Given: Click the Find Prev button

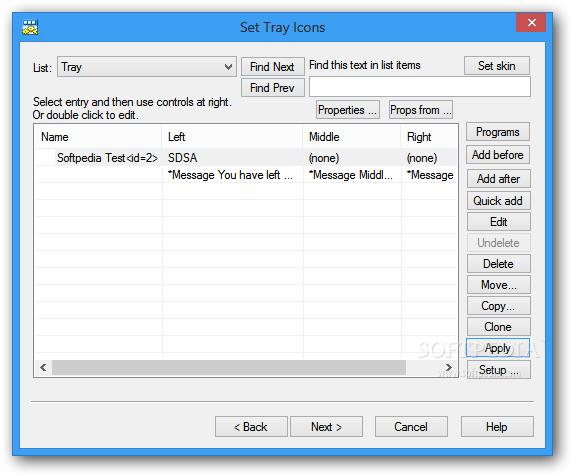Looking at the screenshot, I should pos(273,88).
